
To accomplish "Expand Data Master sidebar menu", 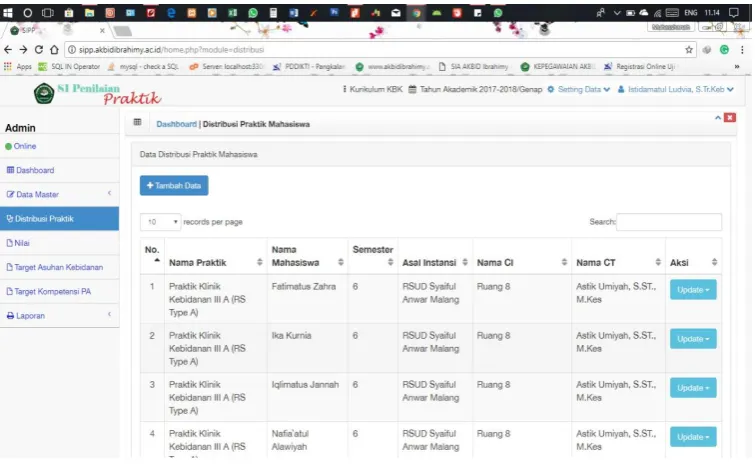I will [59, 194].
